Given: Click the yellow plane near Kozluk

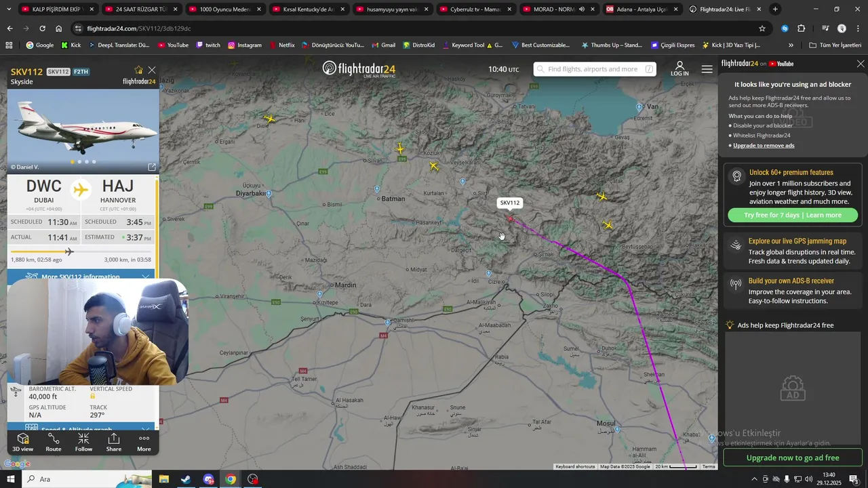Looking at the screenshot, I should [434, 166].
